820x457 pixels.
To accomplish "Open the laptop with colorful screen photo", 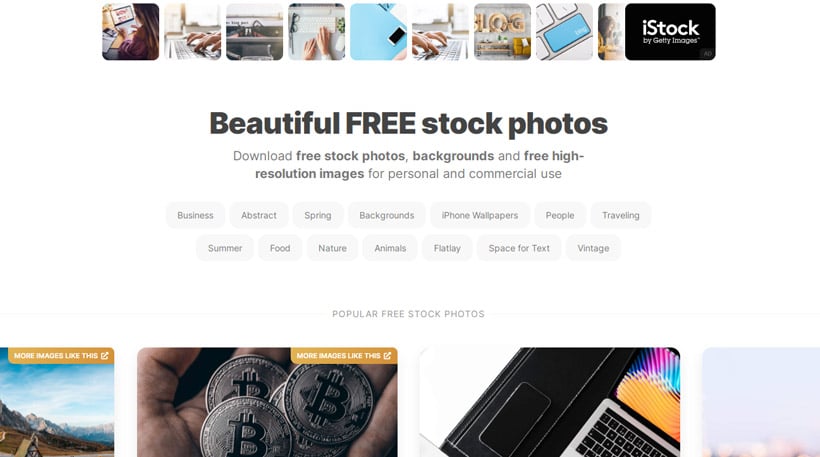I will [550, 403].
